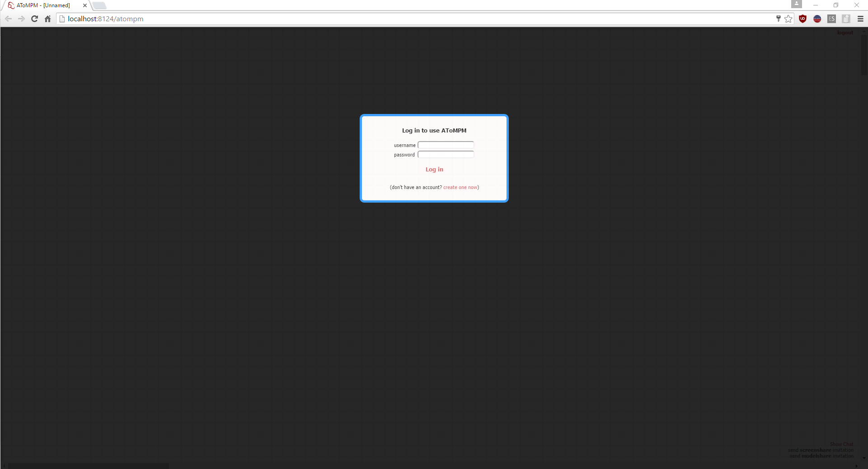The width and height of the screenshot is (868, 469).
Task: Send a modelshare invitation
Action: tap(821, 456)
